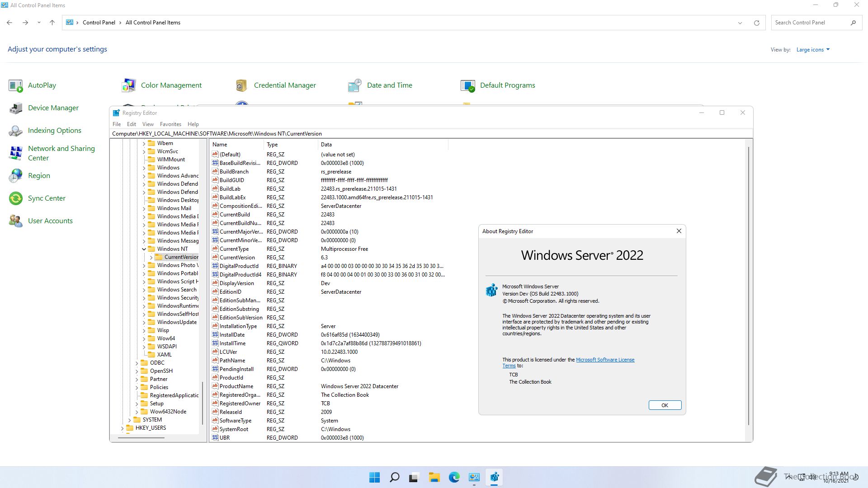Open Default Programs icon
868x488 pixels.
click(x=468, y=85)
